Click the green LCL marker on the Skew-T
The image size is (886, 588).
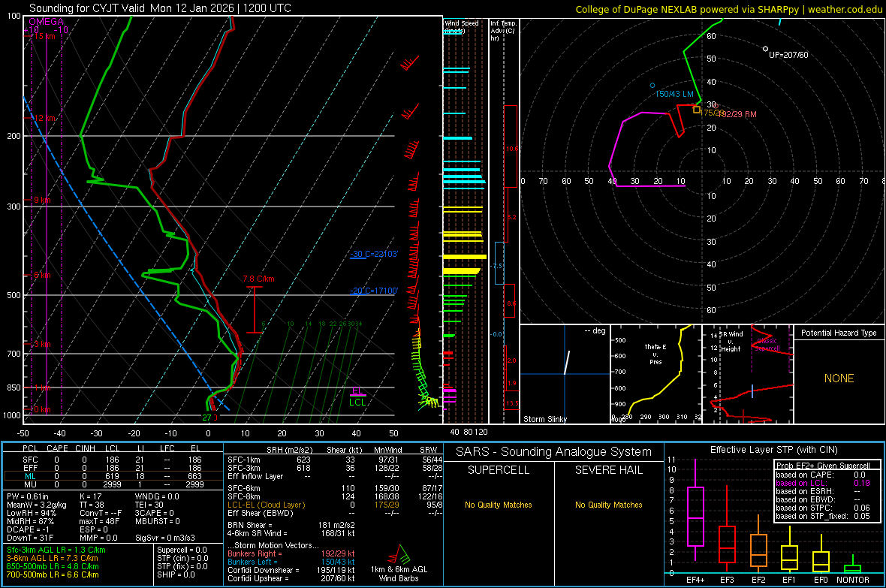pyautogui.click(x=358, y=403)
